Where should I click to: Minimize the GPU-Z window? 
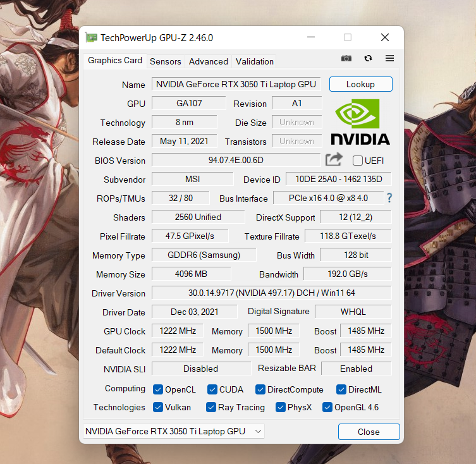click(311, 37)
